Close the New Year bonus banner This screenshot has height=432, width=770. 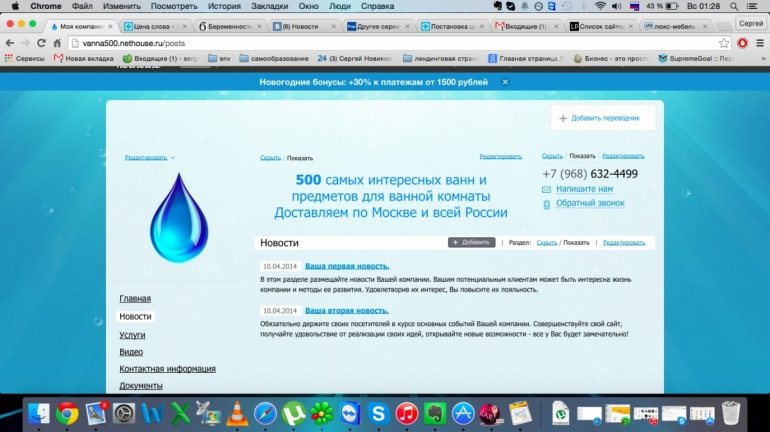(505, 81)
